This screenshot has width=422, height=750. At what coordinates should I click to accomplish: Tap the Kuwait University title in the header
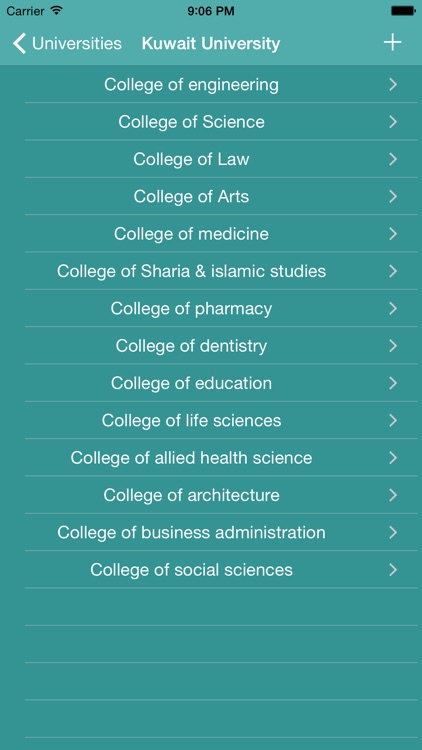click(x=211, y=44)
